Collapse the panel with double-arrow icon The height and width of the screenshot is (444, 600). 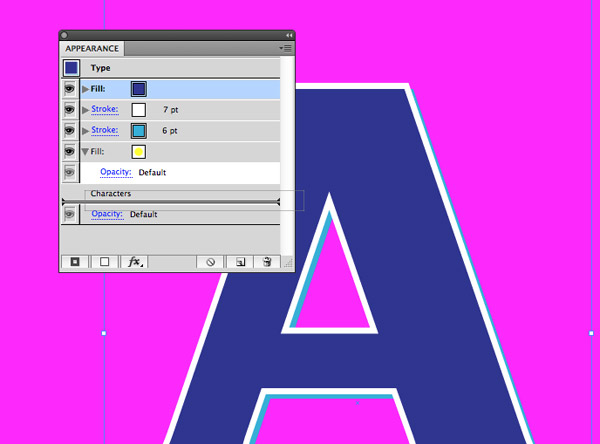click(x=289, y=35)
